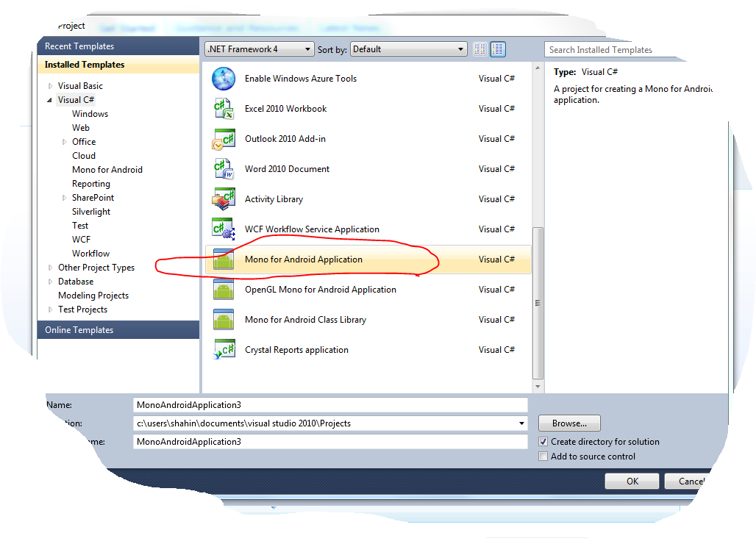756x544 pixels.
Task: Switch to medium icons list view
Action: 498,49
